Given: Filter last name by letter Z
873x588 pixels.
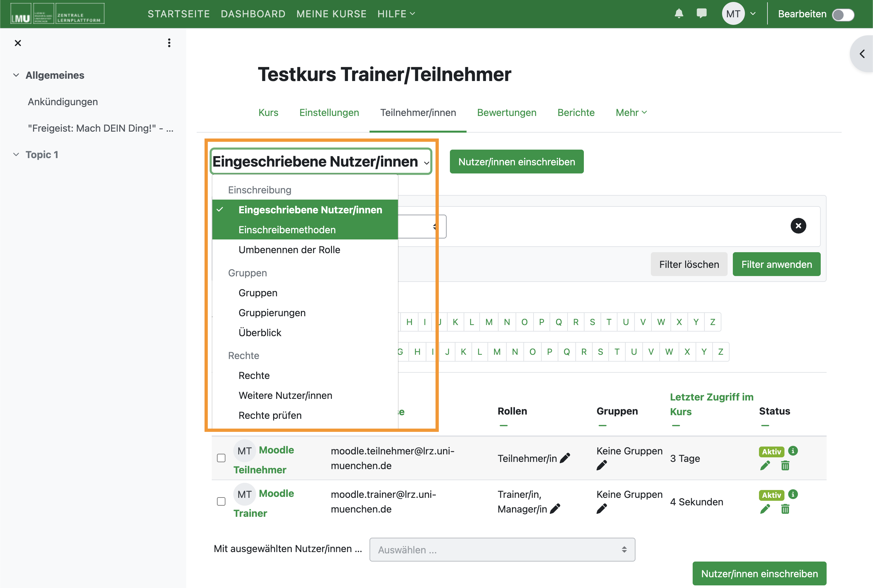Looking at the screenshot, I should [720, 351].
